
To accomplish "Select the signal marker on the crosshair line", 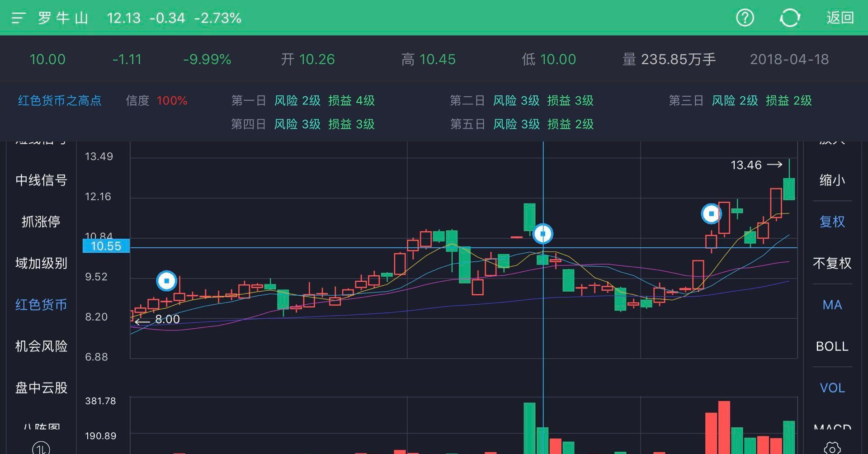I will click(542, 234).
